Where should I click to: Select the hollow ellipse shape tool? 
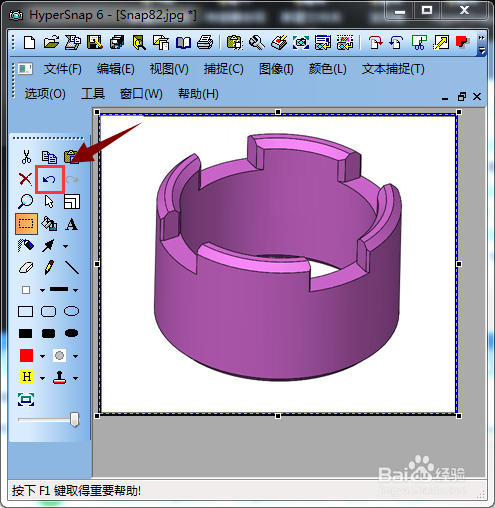(x=71, y=311)
